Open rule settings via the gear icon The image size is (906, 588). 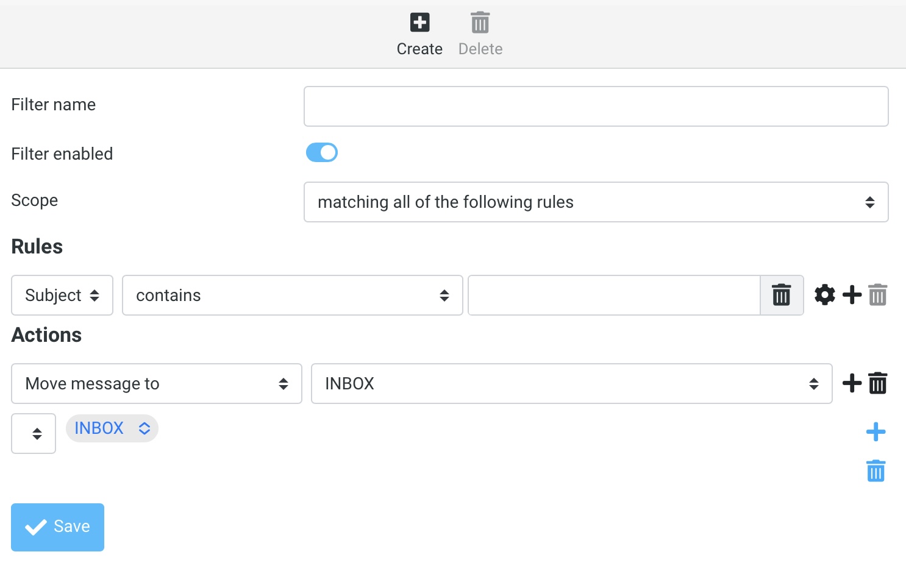824,295
